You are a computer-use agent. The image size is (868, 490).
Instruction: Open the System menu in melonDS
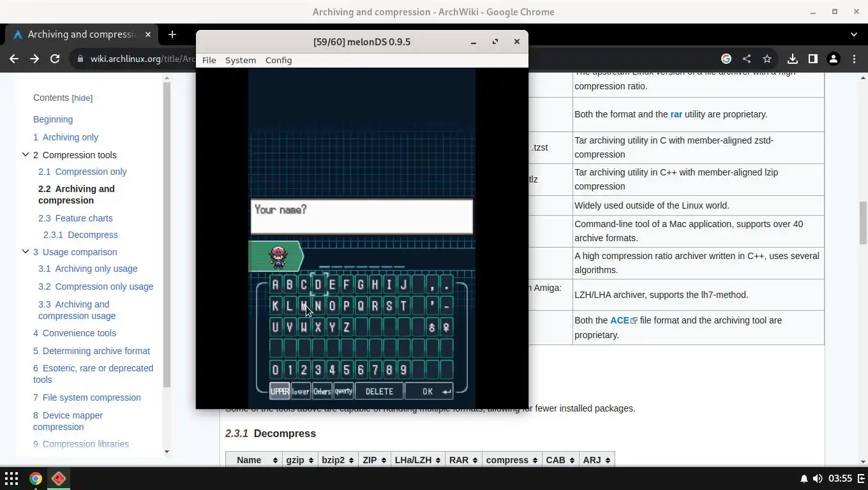tap(241, 60)
